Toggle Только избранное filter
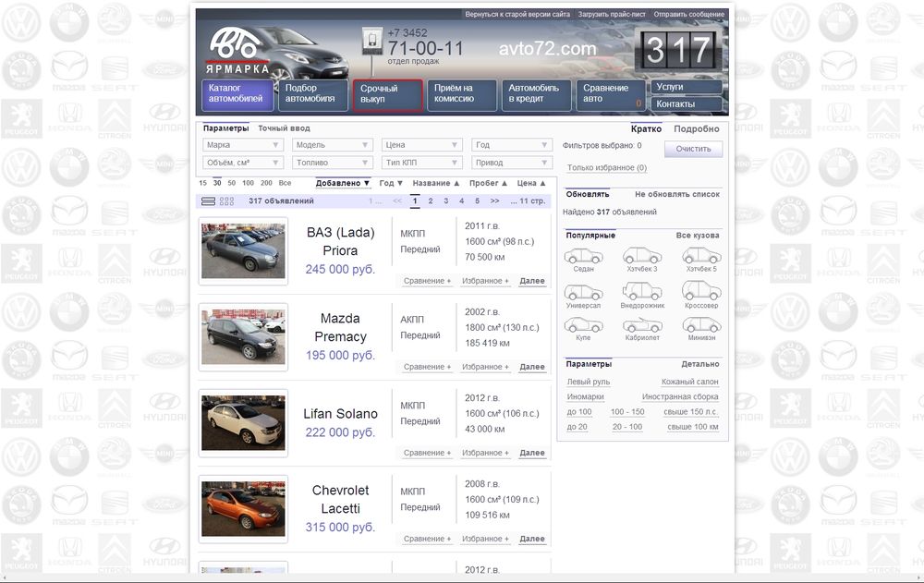 607,168
